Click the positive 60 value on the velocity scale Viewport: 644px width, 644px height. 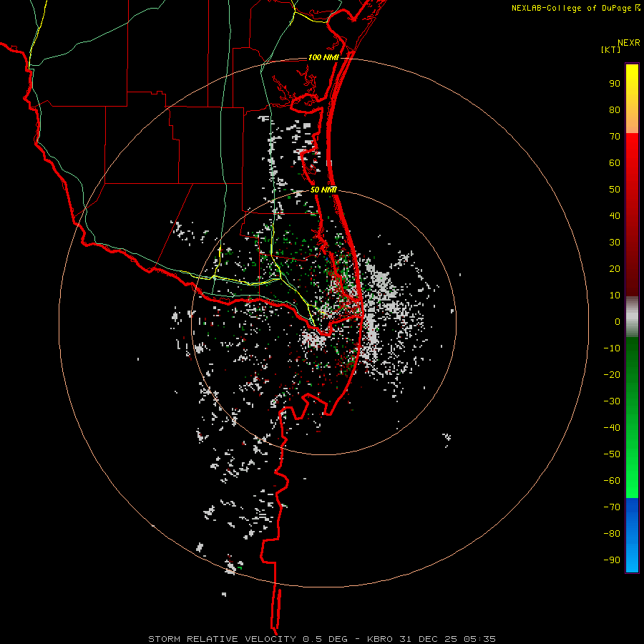[615, 162]
